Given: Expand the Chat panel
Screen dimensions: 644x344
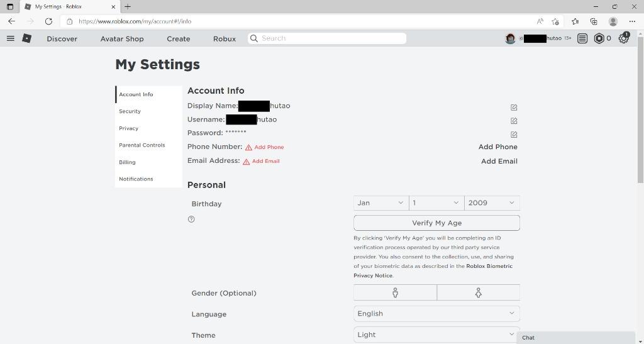Looking at the screenshot, I should (576, 338).
